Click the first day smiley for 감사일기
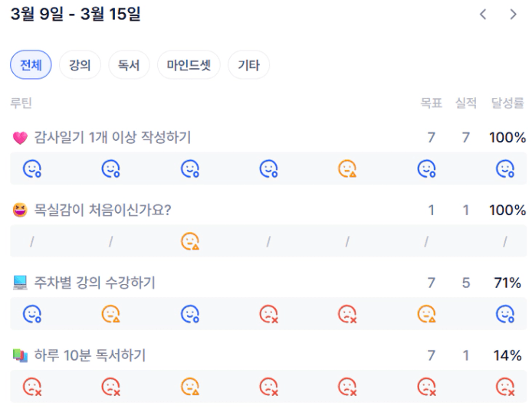 [31, 168]
